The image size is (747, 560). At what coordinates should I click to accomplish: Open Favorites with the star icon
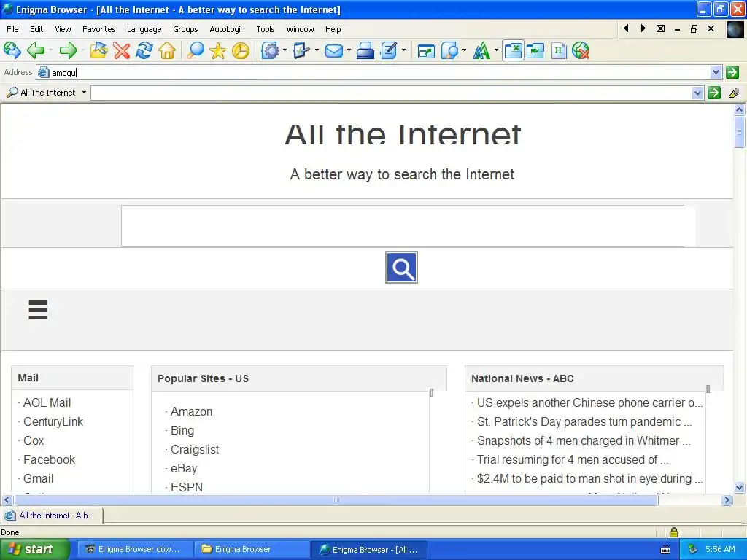[217, 50]
